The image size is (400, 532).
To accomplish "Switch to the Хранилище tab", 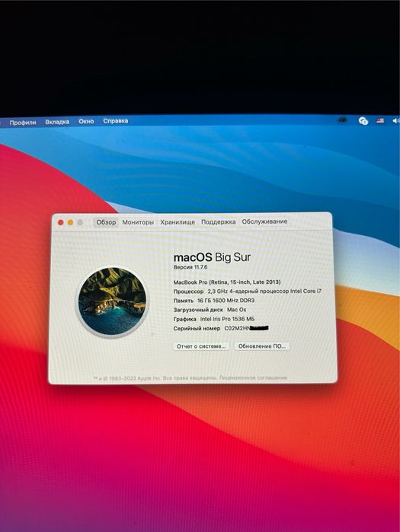I will point(178,222).
